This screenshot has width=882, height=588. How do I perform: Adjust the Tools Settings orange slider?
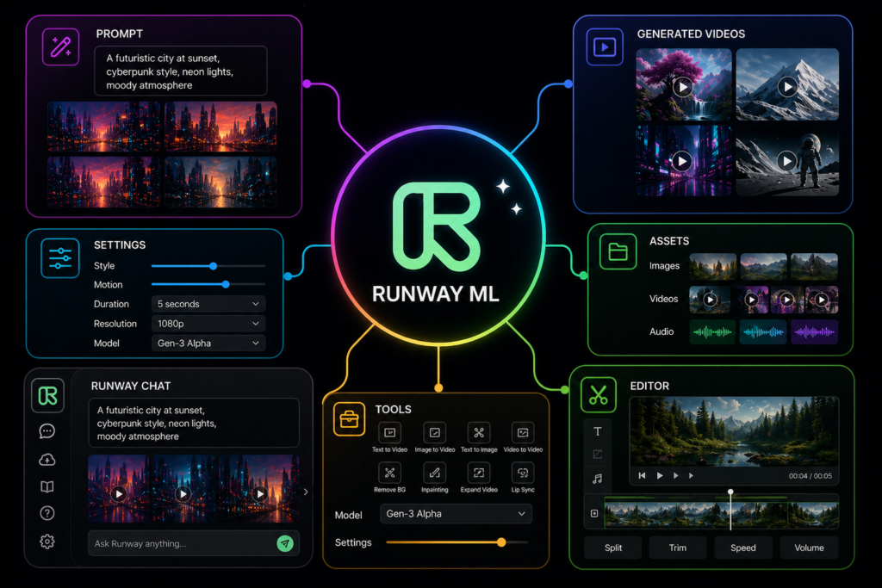tap(457, 542)
